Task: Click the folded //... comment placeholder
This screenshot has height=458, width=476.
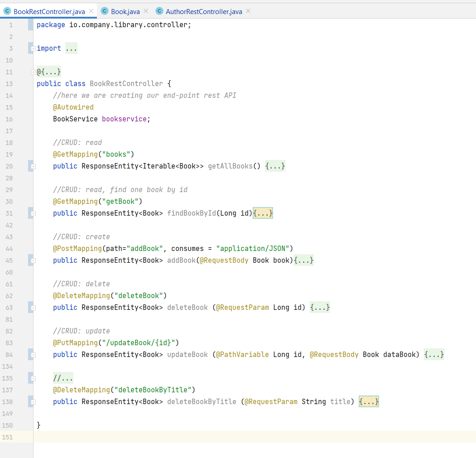Action: 63,378
